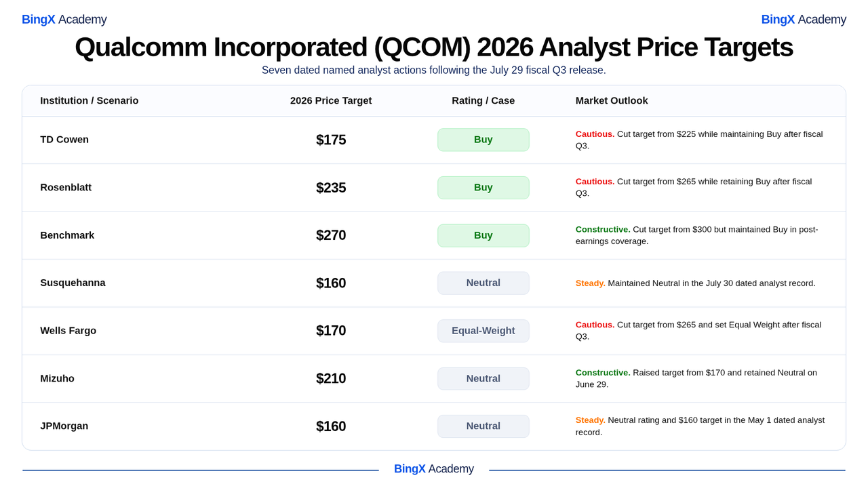Click the Market Outlook column header
The width and height of the screenshot is (868, 488).
pyautogui.click(x=612, y=101)
